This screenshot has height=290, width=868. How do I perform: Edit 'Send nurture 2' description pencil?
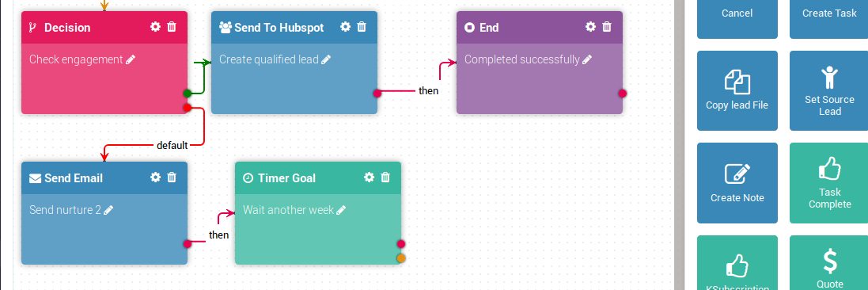pos(108,210)
